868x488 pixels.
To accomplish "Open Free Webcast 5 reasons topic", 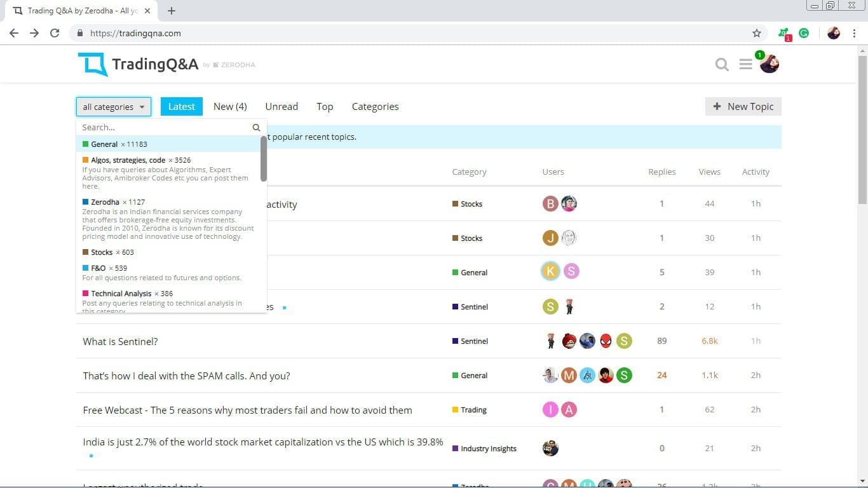I will (x=247, y=410).
